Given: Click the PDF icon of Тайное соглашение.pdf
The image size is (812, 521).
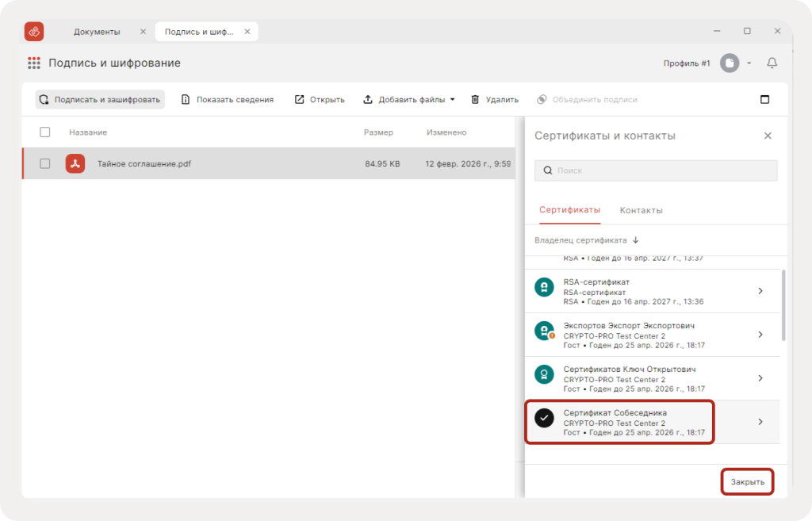Looking at the screenshot, I should click(75, 163).
